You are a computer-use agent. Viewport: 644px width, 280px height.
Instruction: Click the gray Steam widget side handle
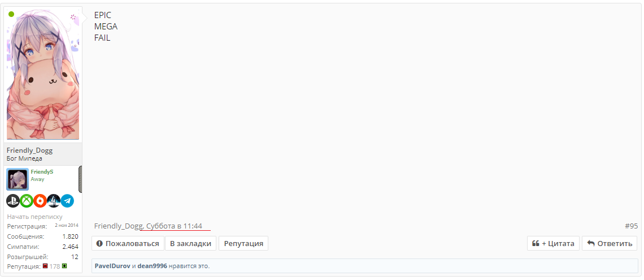coord(80,179)
